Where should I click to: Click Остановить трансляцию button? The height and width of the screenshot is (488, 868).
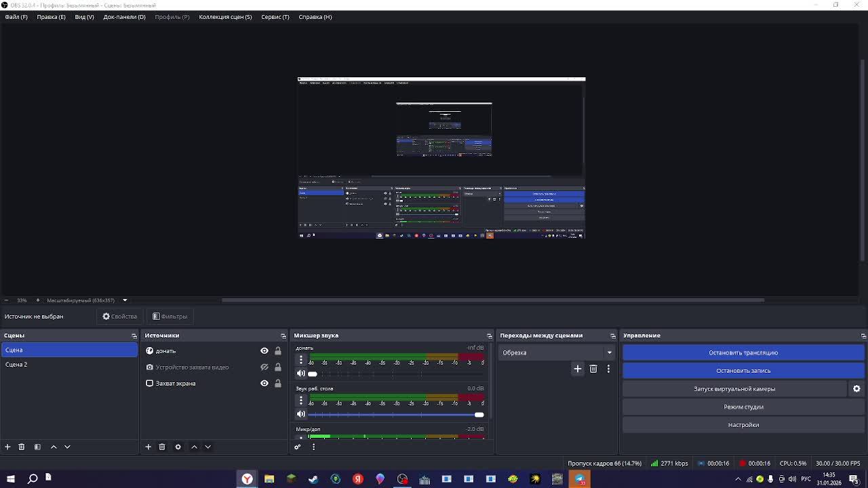click(x=743, y=352)
